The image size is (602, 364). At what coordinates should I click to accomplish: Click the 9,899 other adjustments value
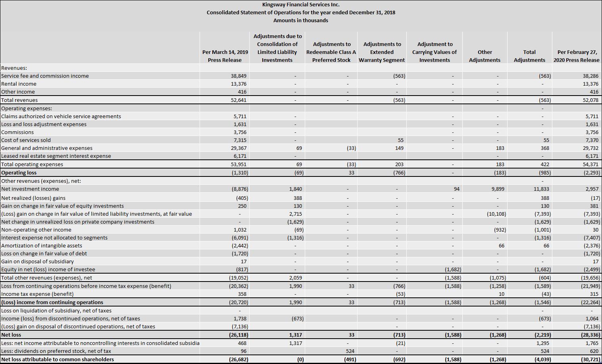pyautogui.click(x=498, y=189)
